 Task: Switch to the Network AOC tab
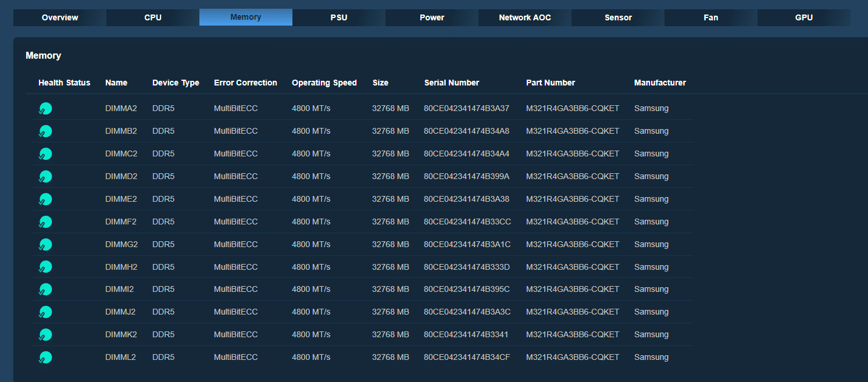click(525, 17)
